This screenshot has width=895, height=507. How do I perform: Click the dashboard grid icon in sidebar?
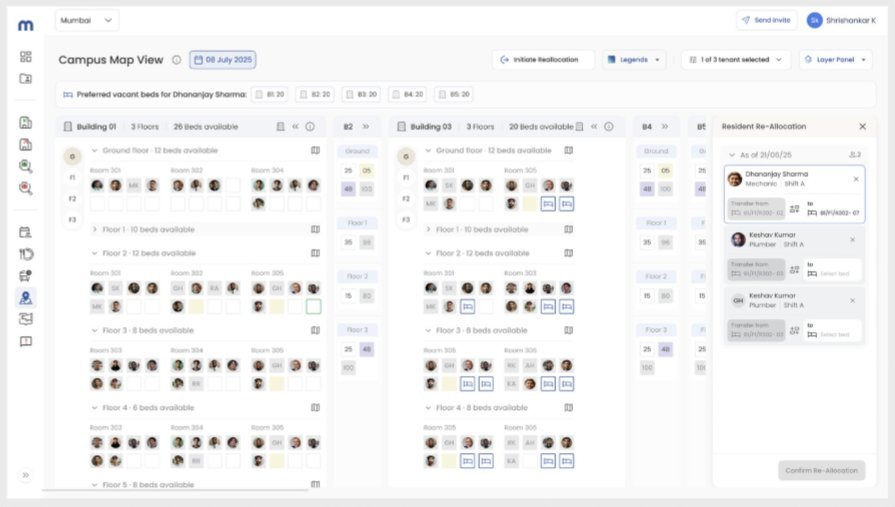tap(26, 57)
